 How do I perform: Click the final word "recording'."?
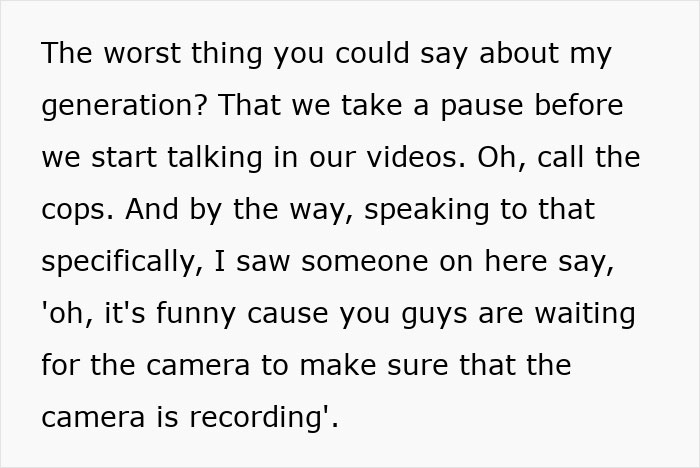(x=264, y=418)
